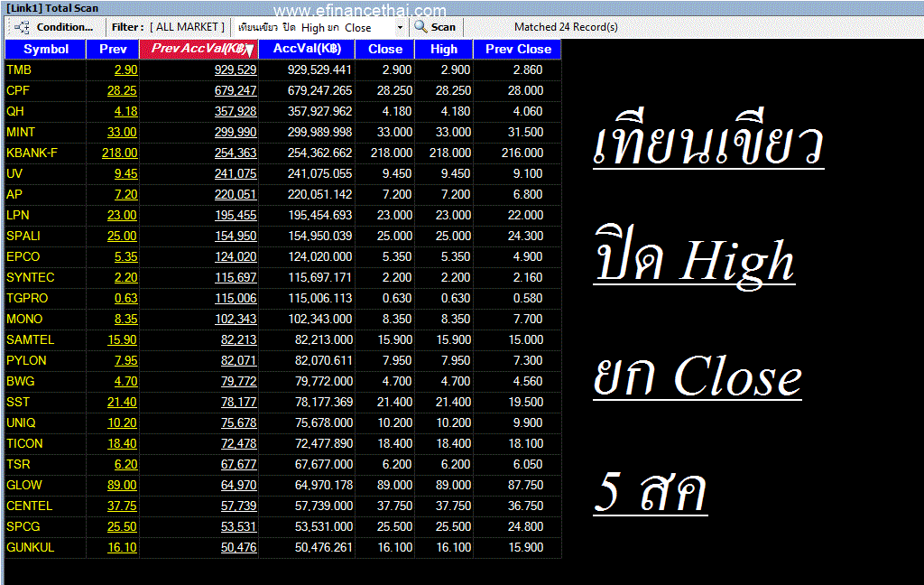Viewport: 924px width, 585px height.
Task: Select the TICON symbol
Action: point(24,443)
